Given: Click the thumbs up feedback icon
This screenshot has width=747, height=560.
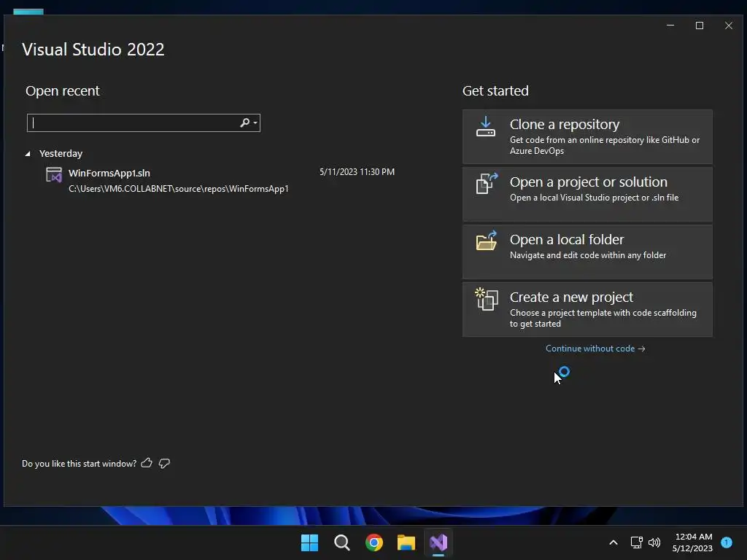Looking at the screenshot, I should (x=147, y=463).
